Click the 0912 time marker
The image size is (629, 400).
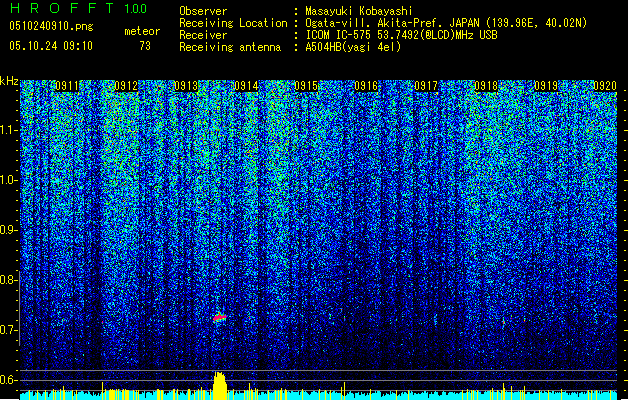tap(126, 86)
